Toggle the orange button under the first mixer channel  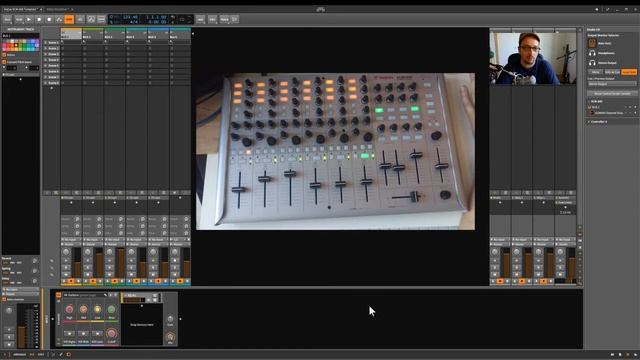[71, 281]
